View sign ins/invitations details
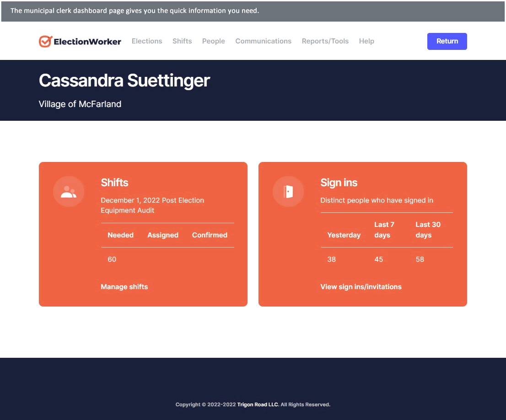 point(361,287)
